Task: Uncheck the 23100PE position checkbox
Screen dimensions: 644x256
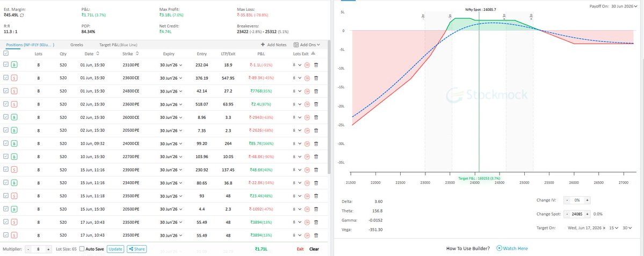Action: click(x=5, y=65)
